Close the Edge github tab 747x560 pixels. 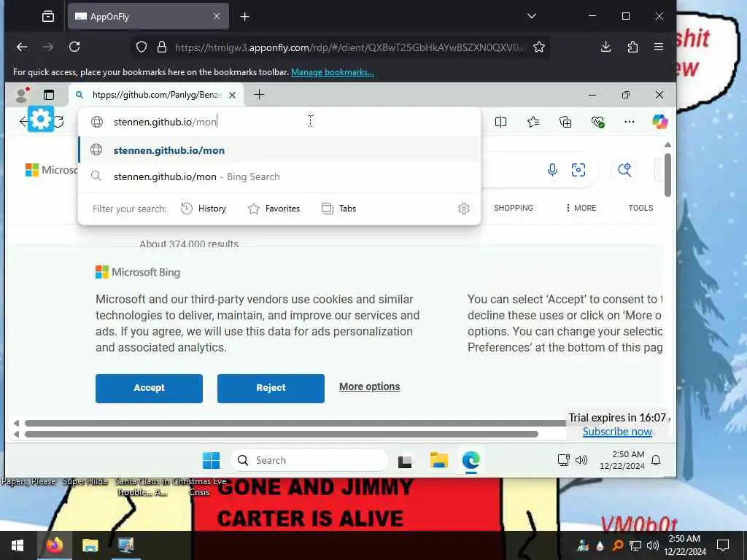232,96
